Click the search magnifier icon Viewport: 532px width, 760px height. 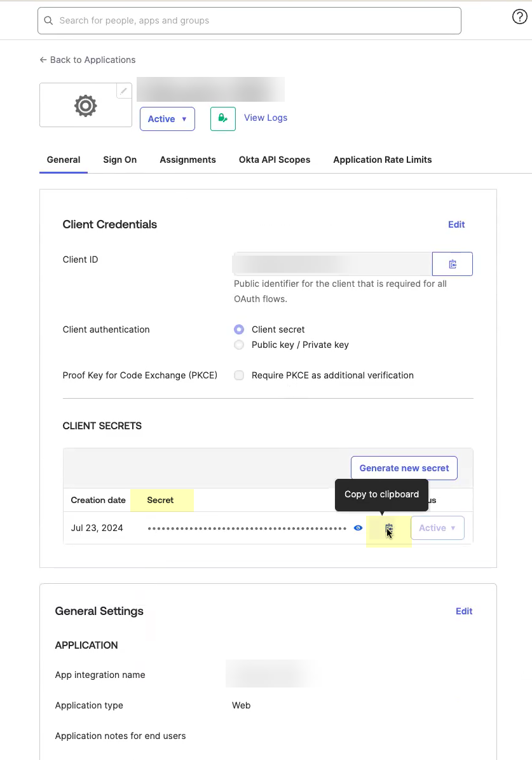coord(48,21)
